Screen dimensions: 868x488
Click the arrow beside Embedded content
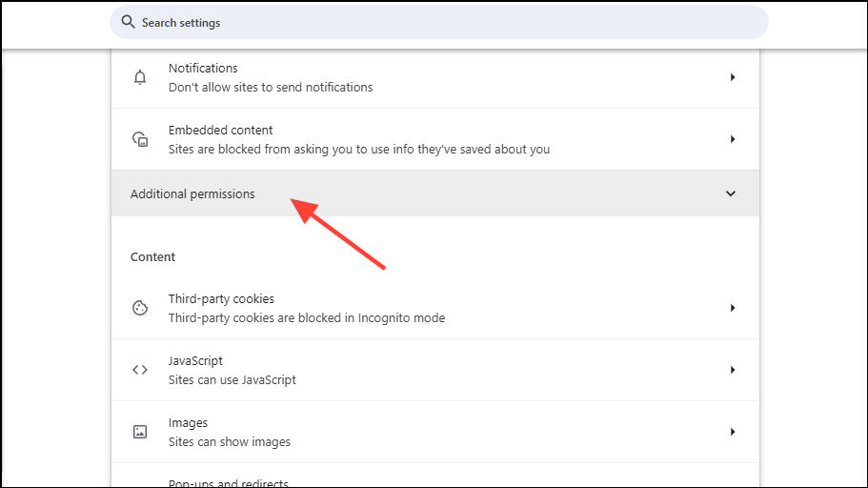(x=733, y=139)
